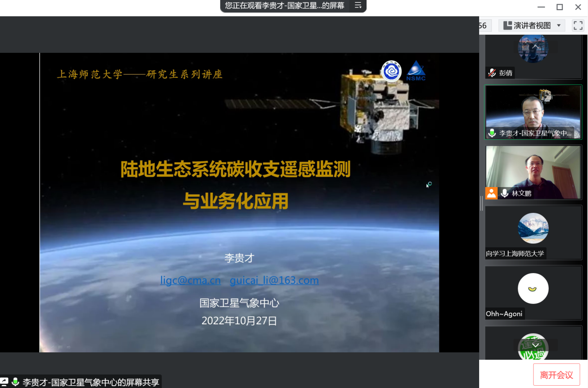This screenshot has width=588, height=388.
Task: Click the screen-share indicator icon at bottom left
Action: click(x=4, y=382)
